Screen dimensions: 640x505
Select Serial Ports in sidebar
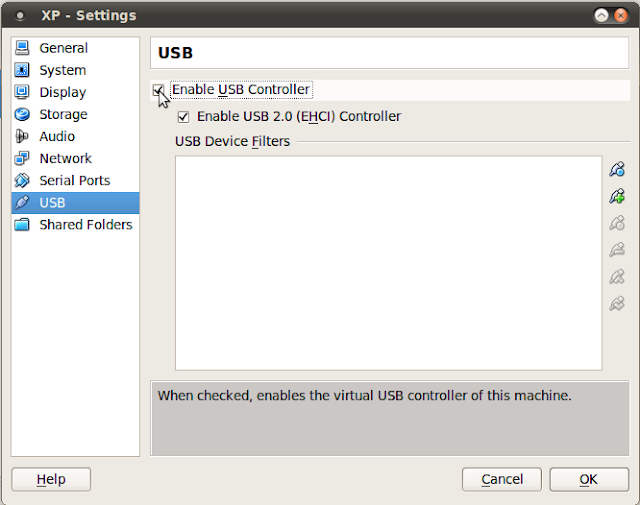[75, 180]
